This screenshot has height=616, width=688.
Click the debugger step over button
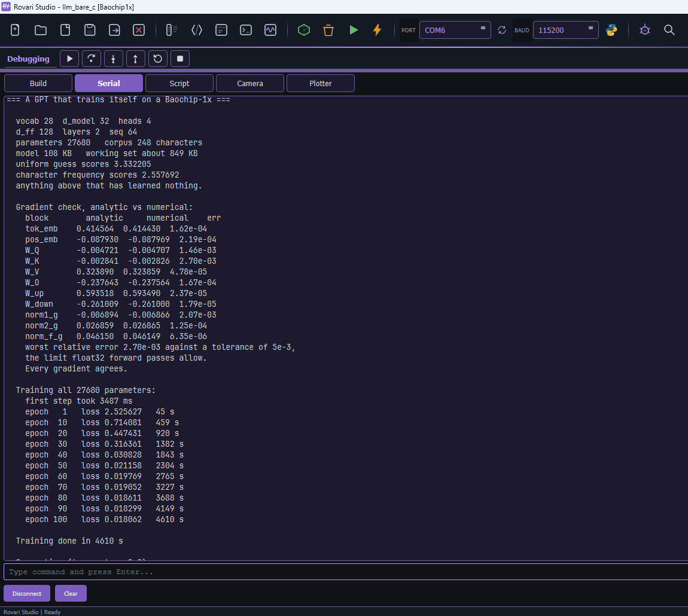tap(92, 59)
